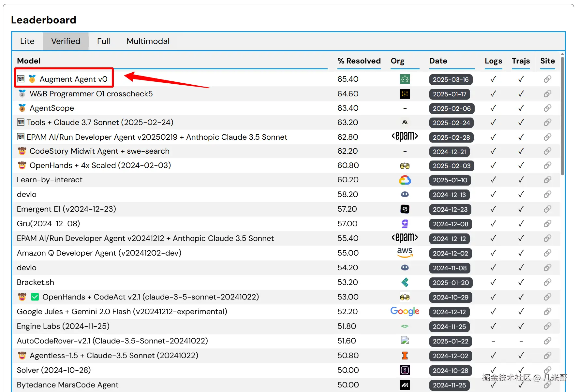The width and height of the screenshot is (577, 392).
Task: Open site link for Amazon Q Developer Agent
Action: click(x=547, y=253)
